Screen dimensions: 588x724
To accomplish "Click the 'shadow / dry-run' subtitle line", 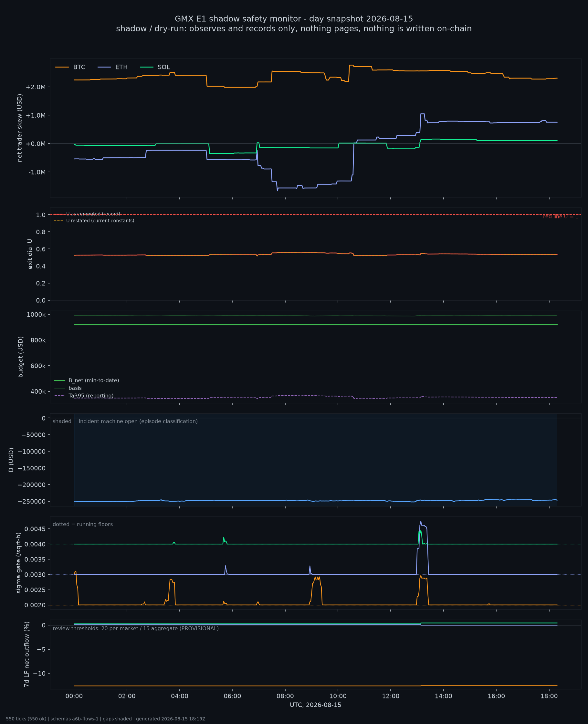I will tap(294, 28).
